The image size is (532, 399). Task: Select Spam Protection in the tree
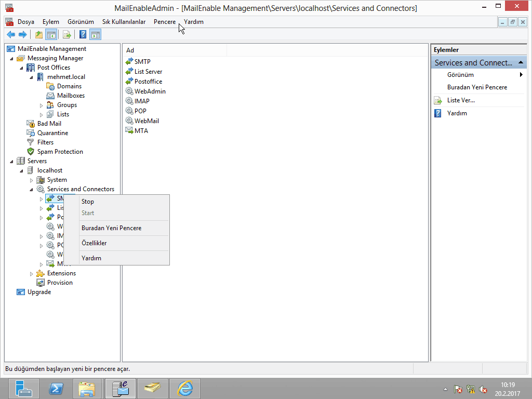click(x=60, y=152)
